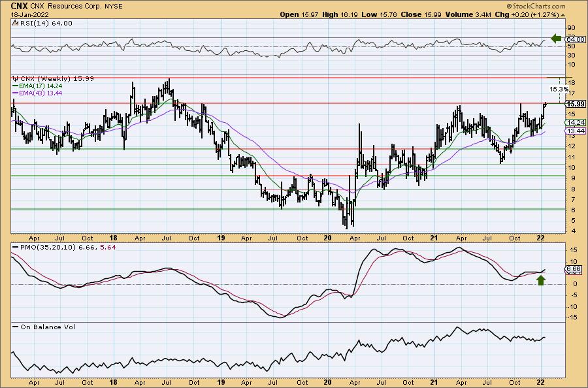Image resolution: width=588 pixels, height=388 pixels.
Task: Click the Close 15.99 header value
Action: [x=421, y=14]
